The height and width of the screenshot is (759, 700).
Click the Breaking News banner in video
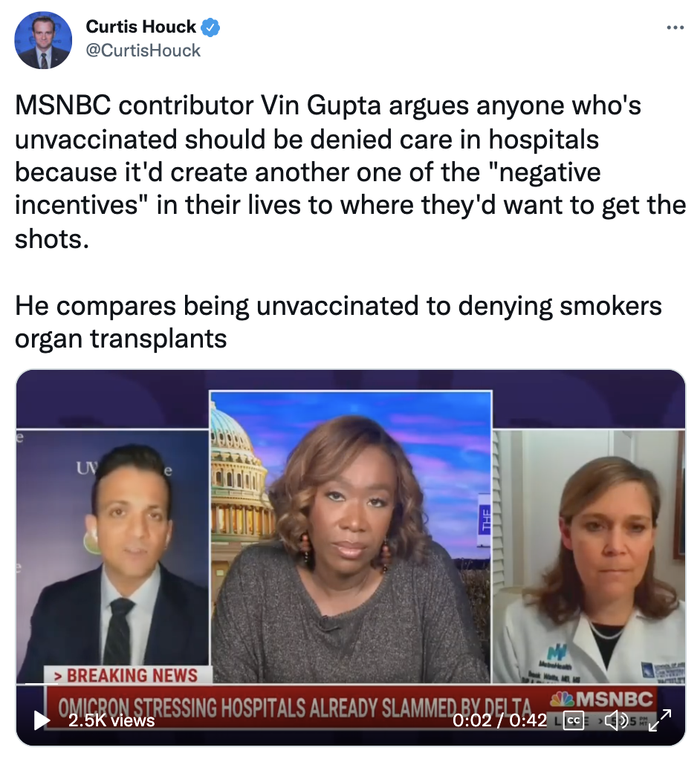(129, 675)
